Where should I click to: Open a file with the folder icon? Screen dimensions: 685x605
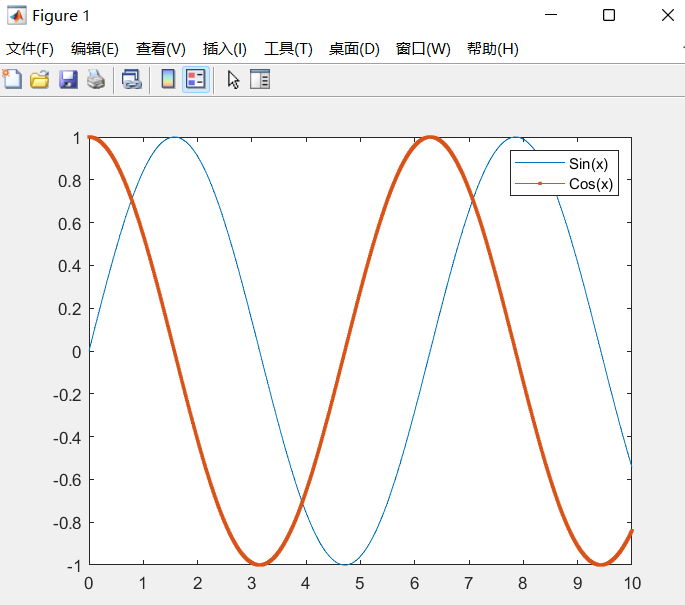pos(40,80)
